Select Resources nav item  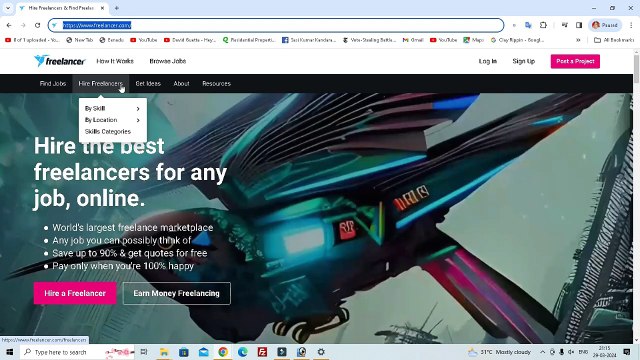pyautogui.click(x=216, y=84)
